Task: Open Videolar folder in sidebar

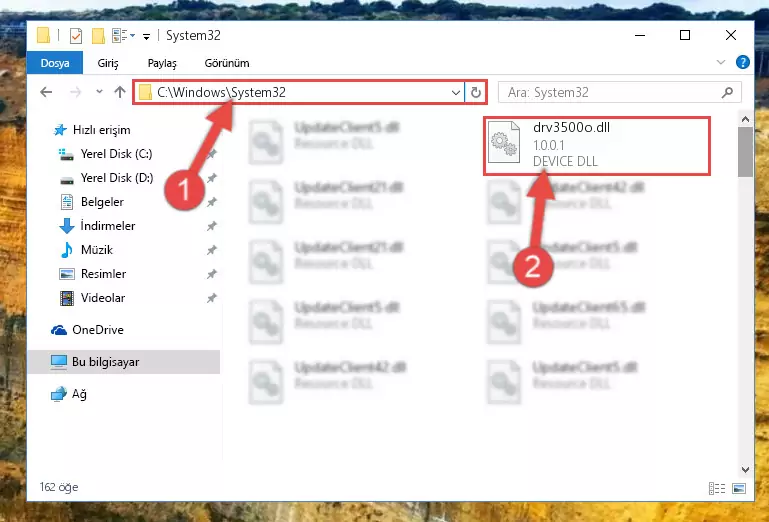Action: [x=103, y=298]
